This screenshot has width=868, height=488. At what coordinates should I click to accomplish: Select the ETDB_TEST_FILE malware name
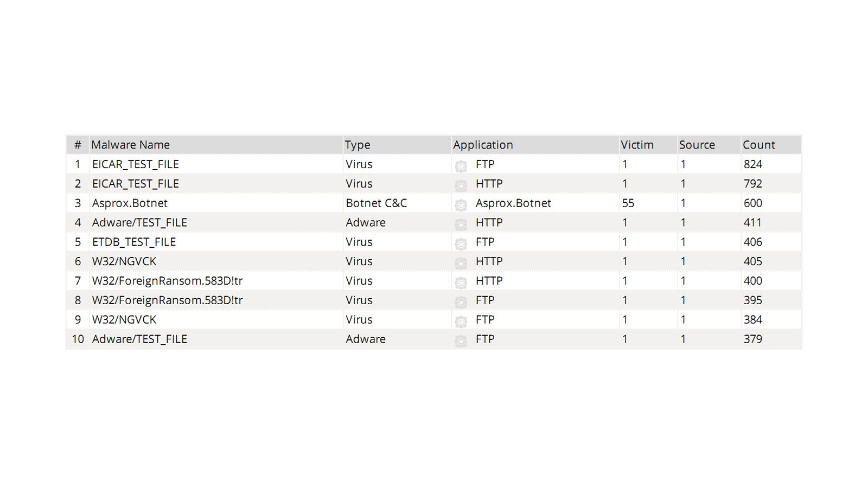pos(134,242)
